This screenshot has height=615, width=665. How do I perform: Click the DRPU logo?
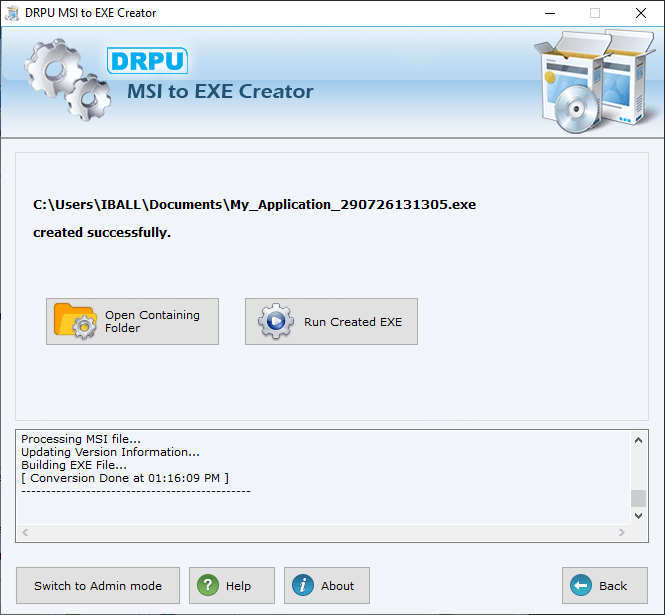point(147,61)
